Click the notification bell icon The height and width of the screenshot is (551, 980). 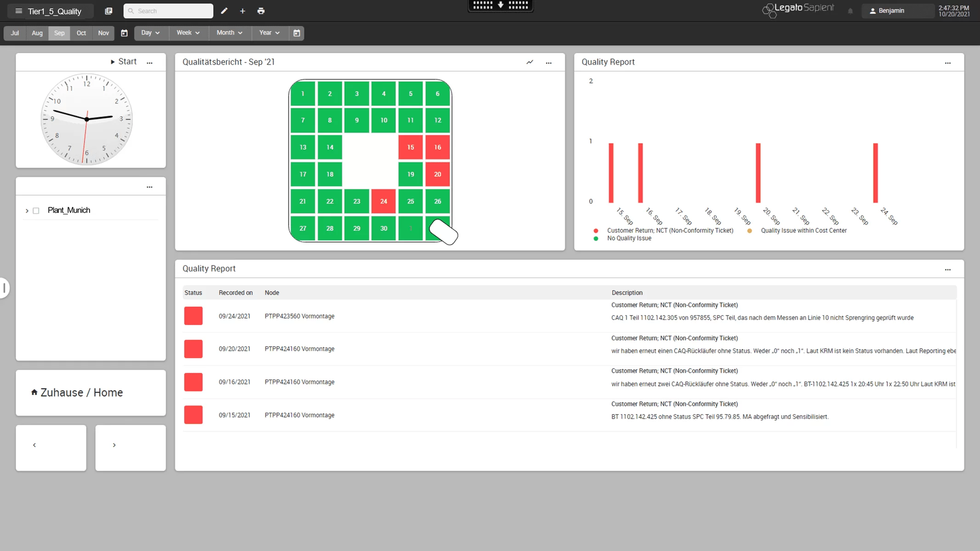[x=850, y=11]
